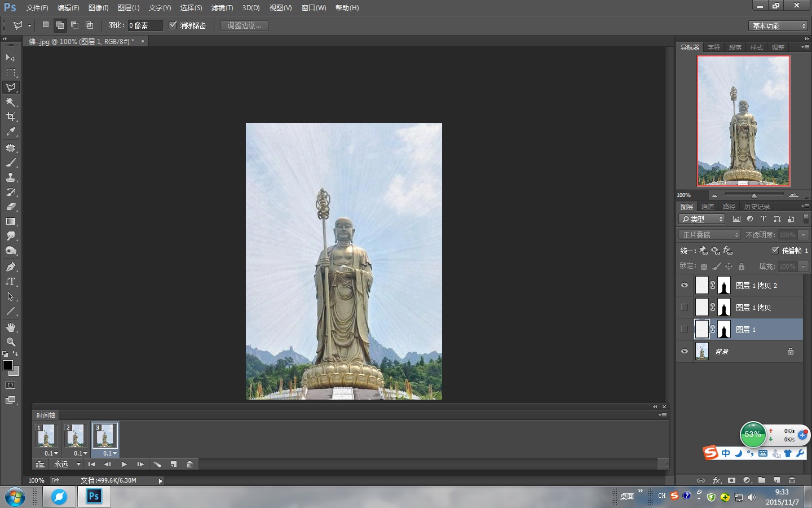The height and width of the screenshot is (508, 812).
Task: Select timeline frame 2 thumbnail
Action: (76, 436)
